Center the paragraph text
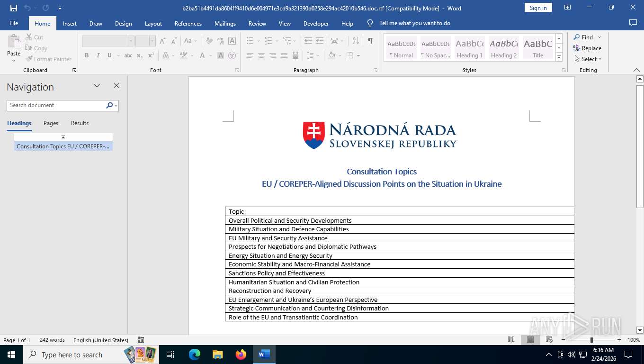644x364 pixels. pyautogui.click(x=261, y=55)
